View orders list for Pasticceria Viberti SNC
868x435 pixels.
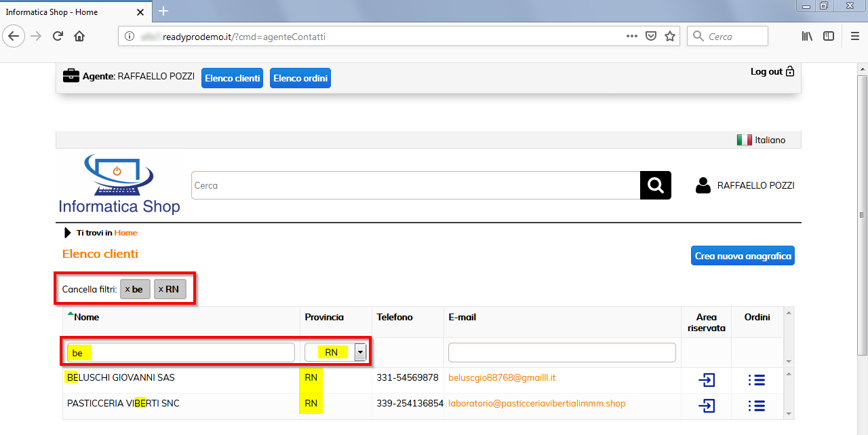[x=757, y=406]
